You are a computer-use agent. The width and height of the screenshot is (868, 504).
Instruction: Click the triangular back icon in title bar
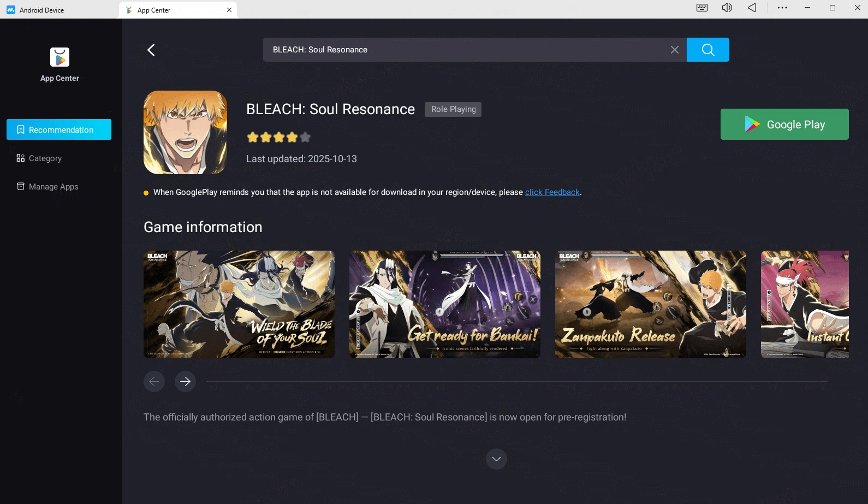pos(752,8)
